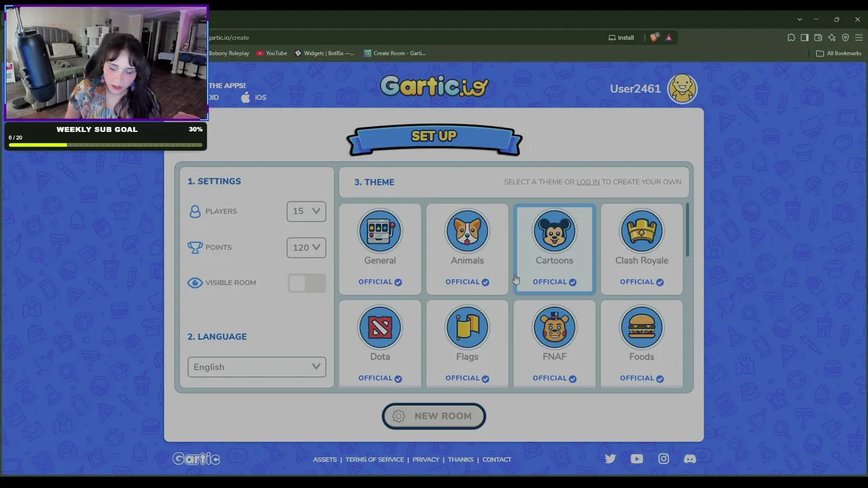This screenshot has width=868, height=488.
Task: Toggle the browser sidebar panel icon
Action: pyautogui.click(x=804, y=37)
